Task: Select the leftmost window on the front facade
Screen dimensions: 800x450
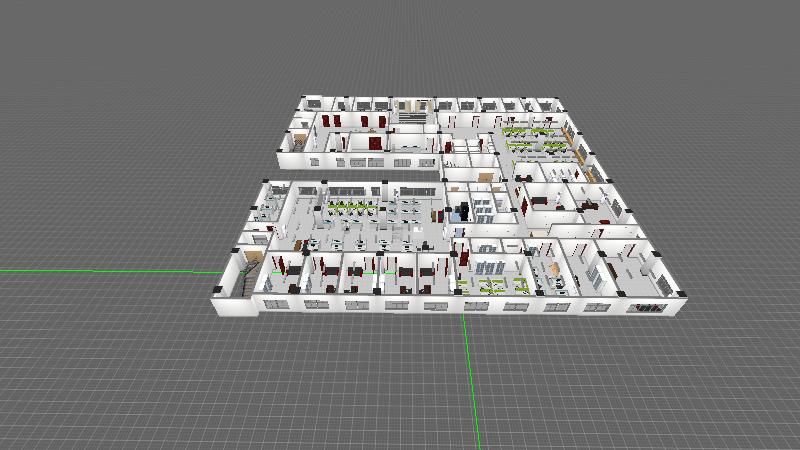Action: (276, 302)
